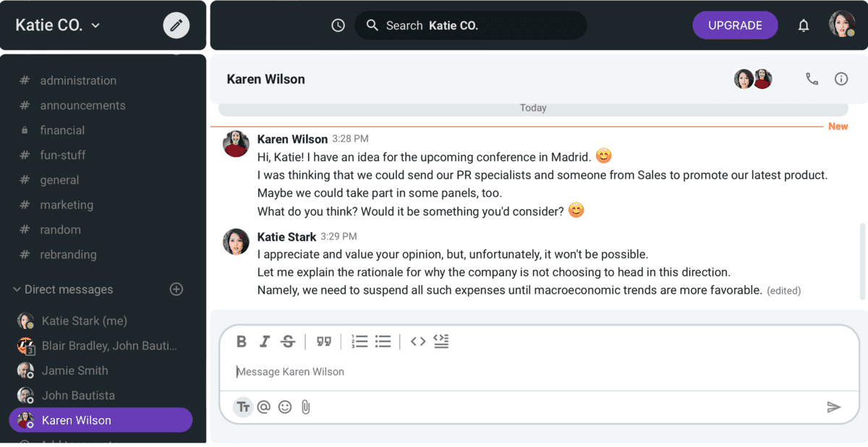The image size is (868, 447).
Task: Toggle the text formatting toolbar (Tt) button
Action: pyautogui.click(x=243, y=407)
